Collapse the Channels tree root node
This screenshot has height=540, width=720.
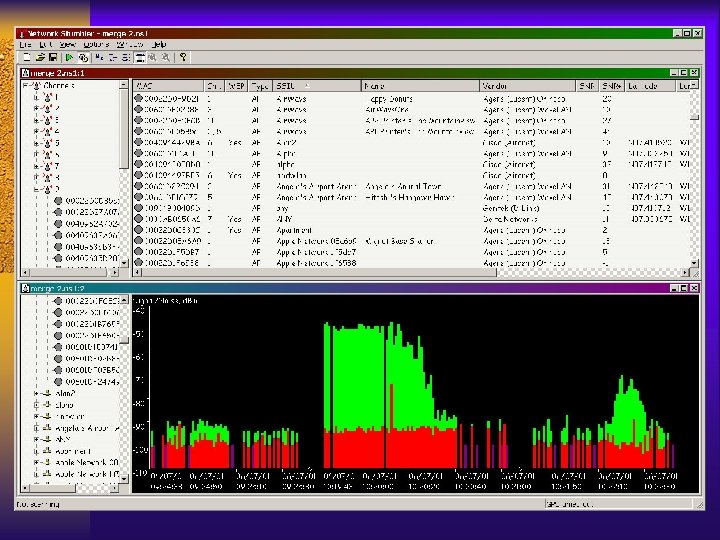26,85
